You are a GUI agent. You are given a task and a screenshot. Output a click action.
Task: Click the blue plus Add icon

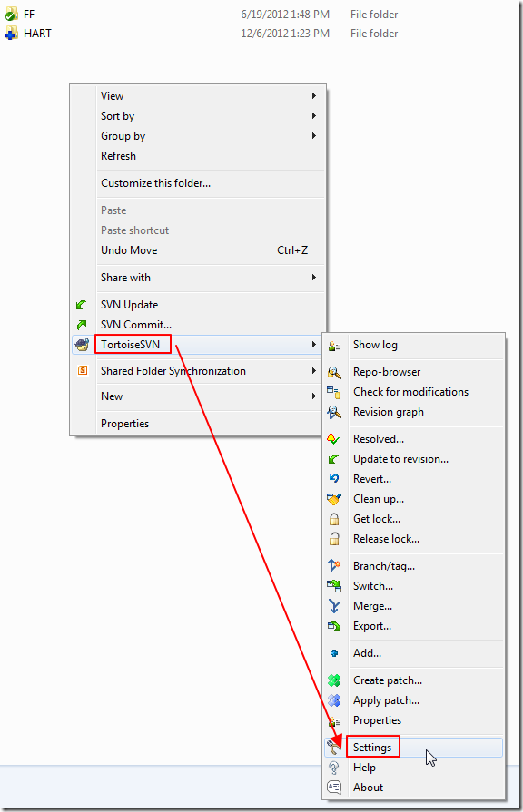334,653
